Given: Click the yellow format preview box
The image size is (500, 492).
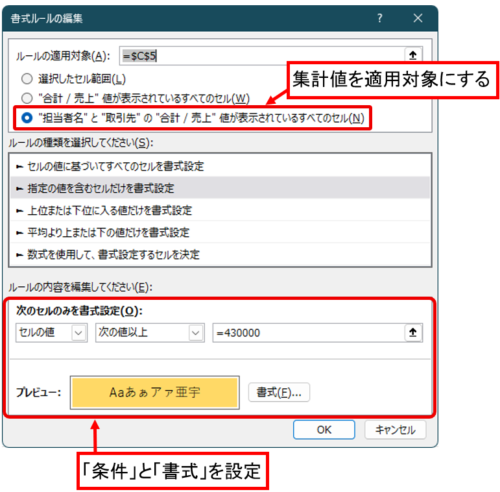Looking at the screenshot, I should [155, 392].
